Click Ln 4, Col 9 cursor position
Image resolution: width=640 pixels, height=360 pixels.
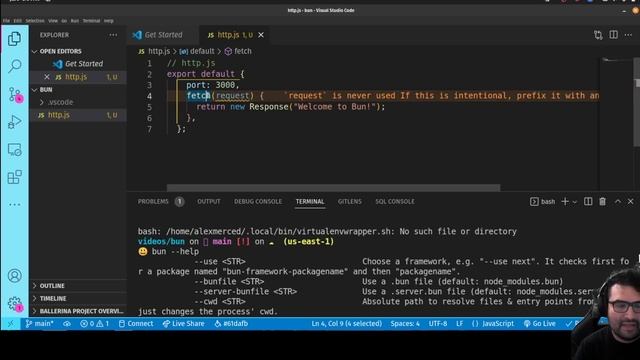(x=347, y=324)
